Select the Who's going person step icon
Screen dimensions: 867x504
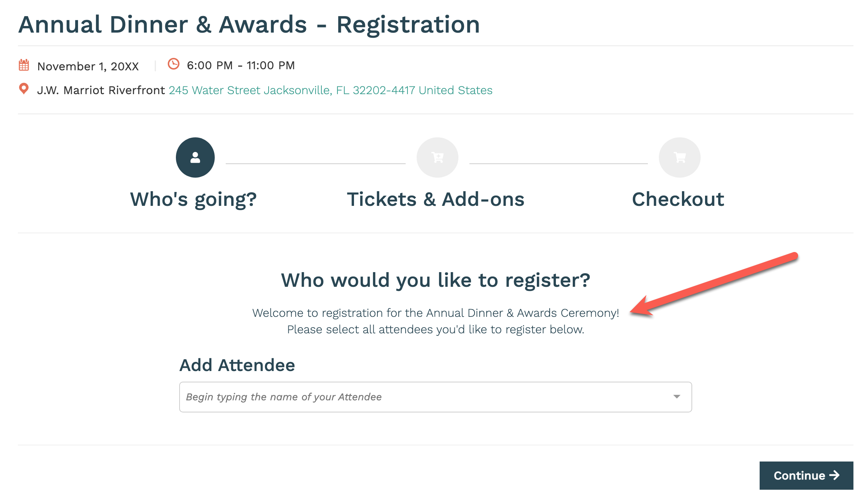[195, 157]
